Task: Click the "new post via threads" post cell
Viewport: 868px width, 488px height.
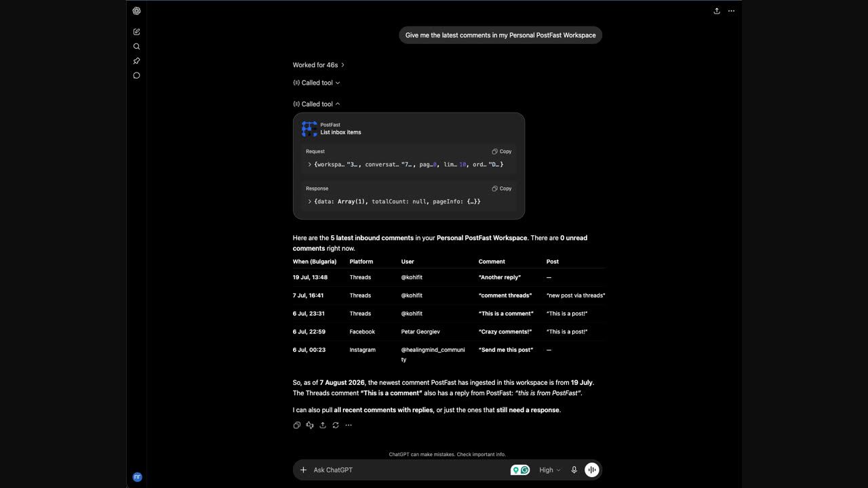Action: (x=576, y=296)
